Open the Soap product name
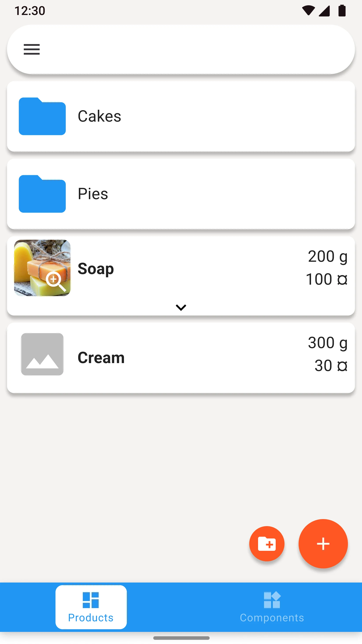Viewport: 362px width, 644px height. click(x=96, y=269)
